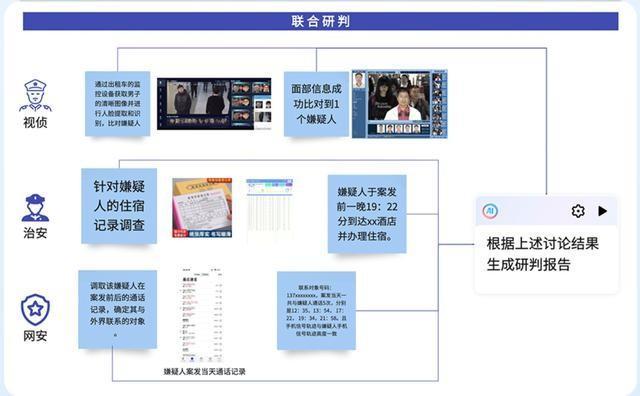Open the phone call log screenshot
The image size is (640, 396).
click(x=202, y=315)
